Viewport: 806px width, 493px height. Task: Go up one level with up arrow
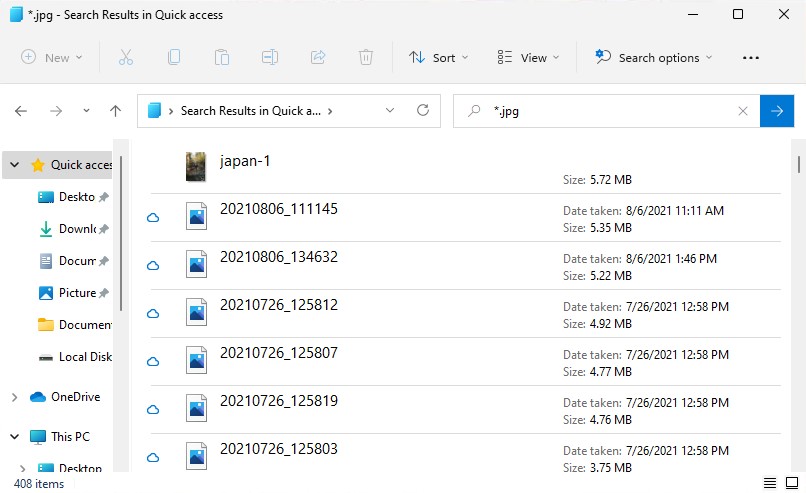point(116,111)
